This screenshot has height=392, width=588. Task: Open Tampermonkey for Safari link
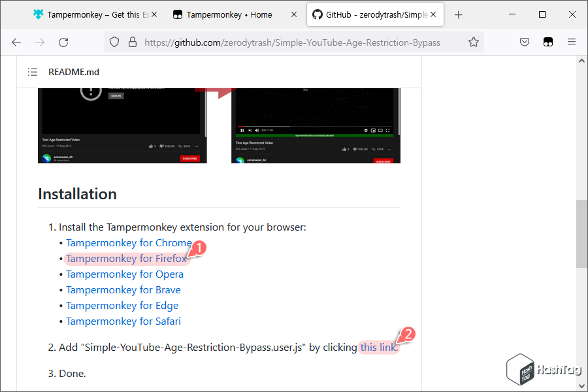pos(123,321)
